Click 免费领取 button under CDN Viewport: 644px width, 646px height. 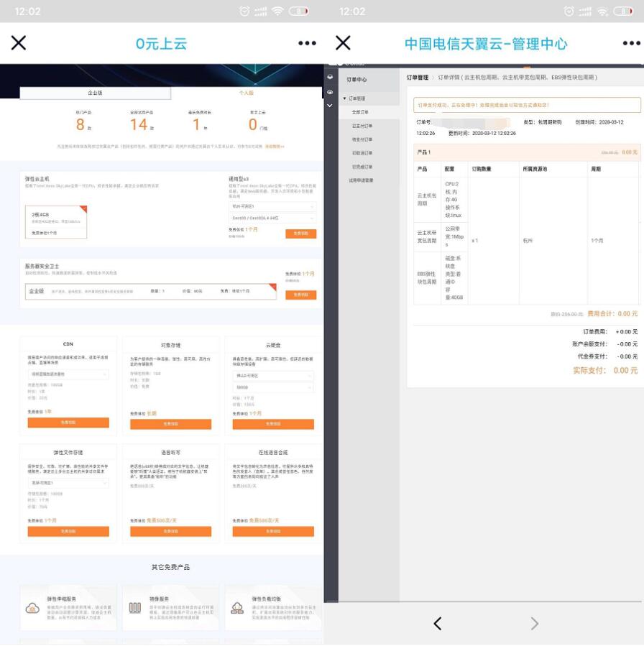point(68,423)
